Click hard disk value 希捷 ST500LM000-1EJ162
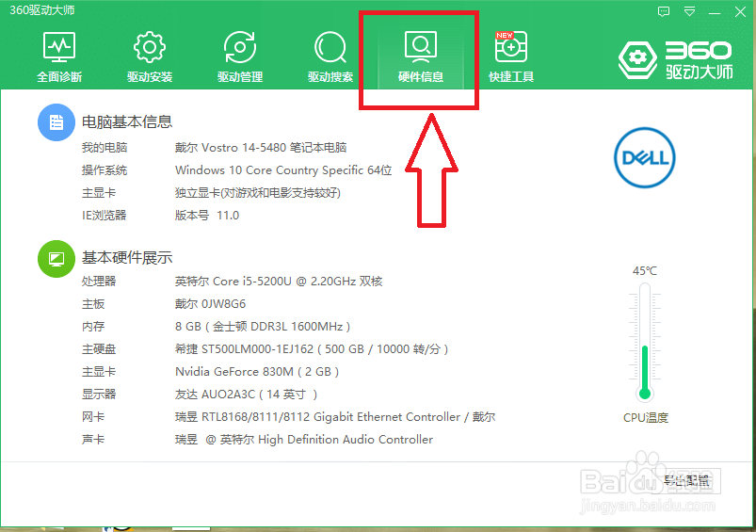 coord(312,349)
